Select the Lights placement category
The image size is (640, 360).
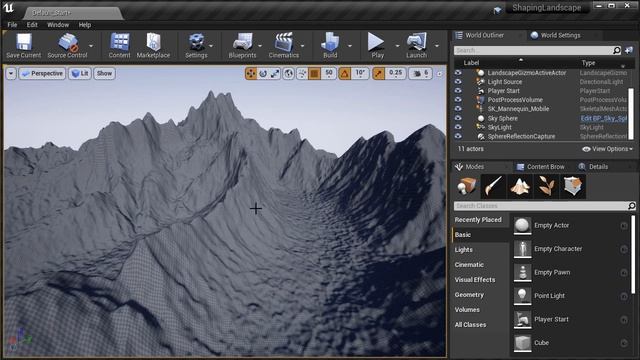pos(464,250)
